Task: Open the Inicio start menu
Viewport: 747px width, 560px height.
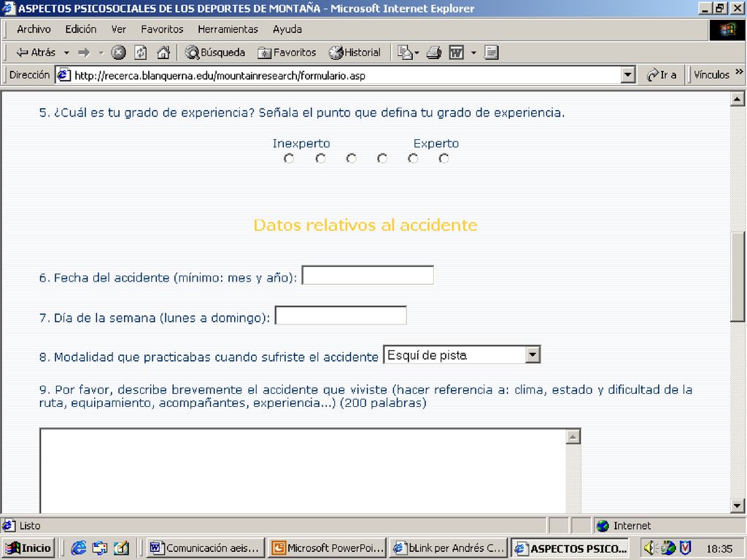Action: 29,548
